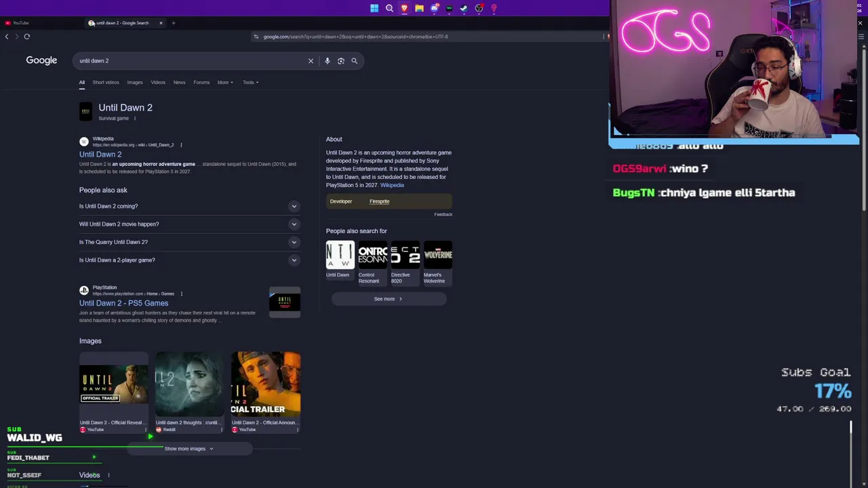Open Directive 8020 related search card

(x=405, y=263)
